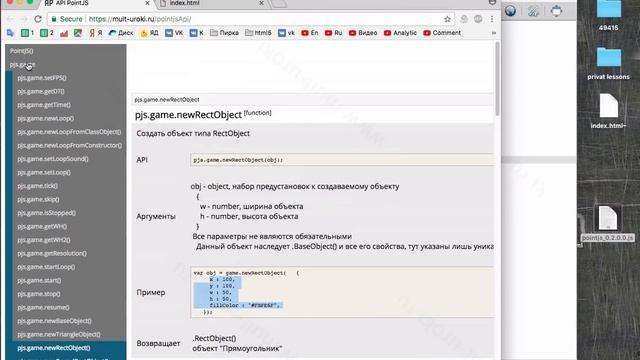Collapse the pjs.game section in sidebar
Viewport: 640px width, 360px height.
tap(22, 64)
